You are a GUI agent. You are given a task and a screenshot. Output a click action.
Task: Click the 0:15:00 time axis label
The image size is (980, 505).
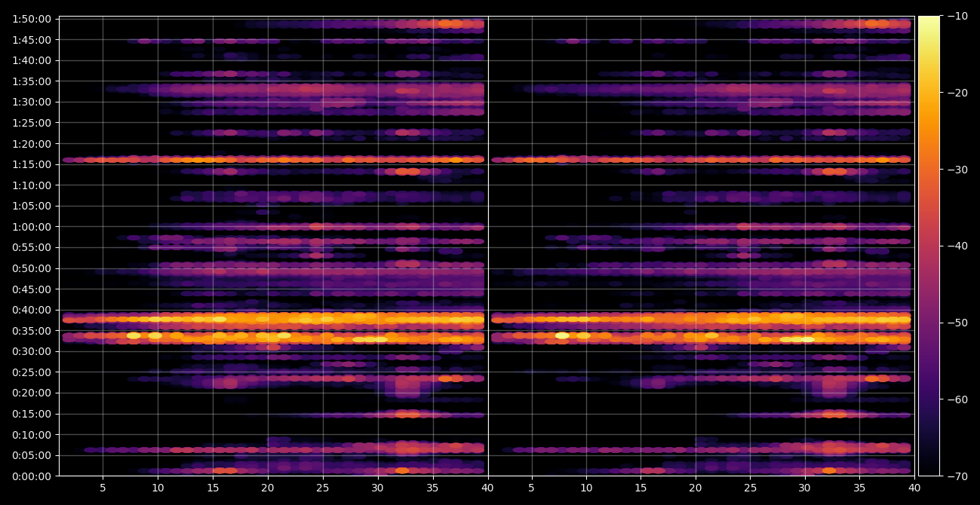pos(32,414)
